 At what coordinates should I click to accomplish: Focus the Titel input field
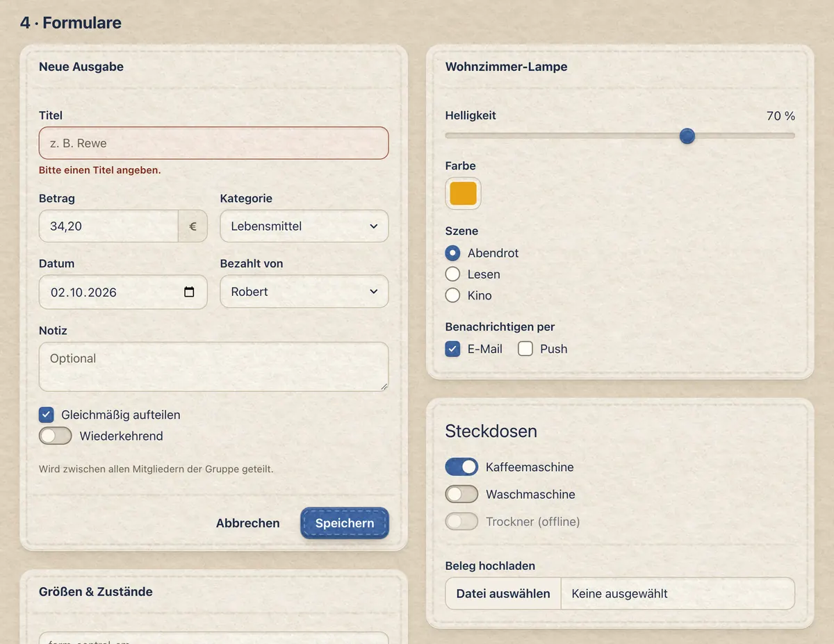point(213,143)
